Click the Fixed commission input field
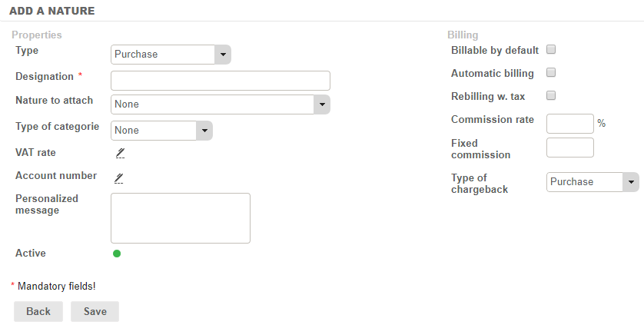This screenshot has height=325, width=644. [569, 148]
